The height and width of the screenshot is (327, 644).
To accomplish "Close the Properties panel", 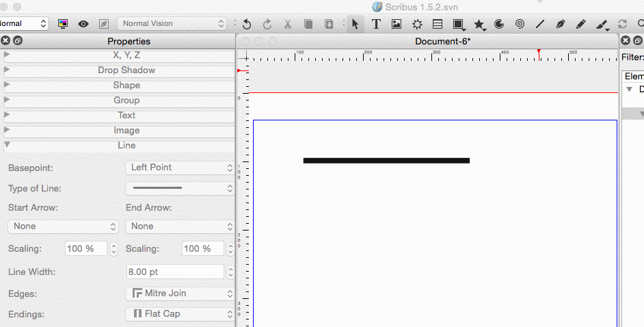I will 5,41.
